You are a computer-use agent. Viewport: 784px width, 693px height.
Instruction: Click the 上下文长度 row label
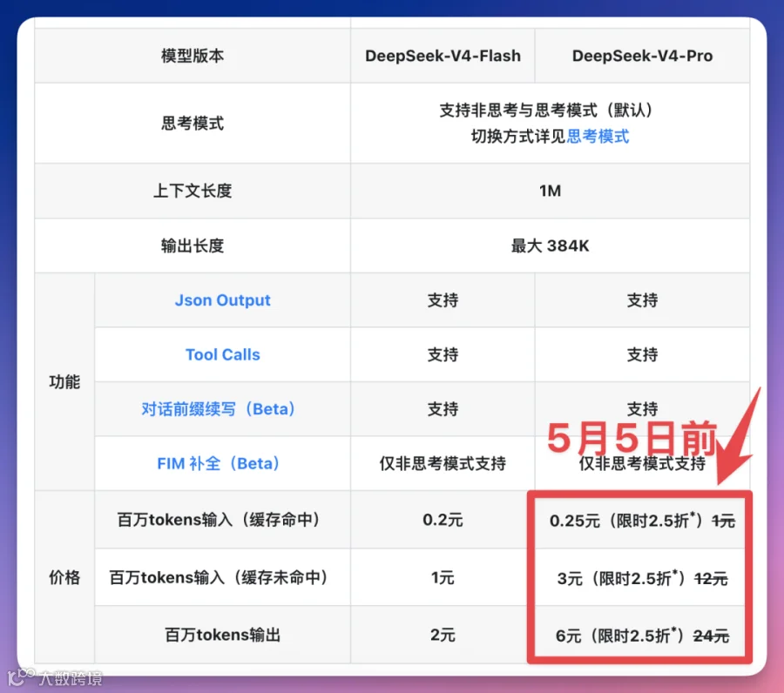[x=193, y=191]
